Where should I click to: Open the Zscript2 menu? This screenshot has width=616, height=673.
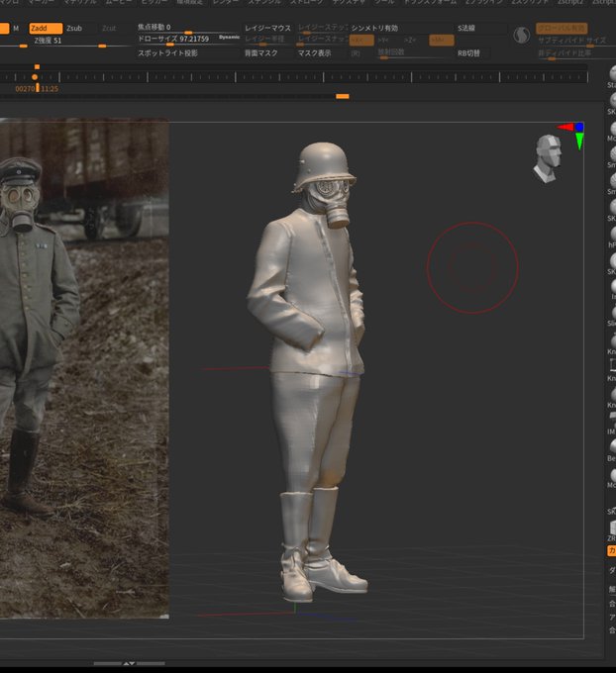coord(570,2)
